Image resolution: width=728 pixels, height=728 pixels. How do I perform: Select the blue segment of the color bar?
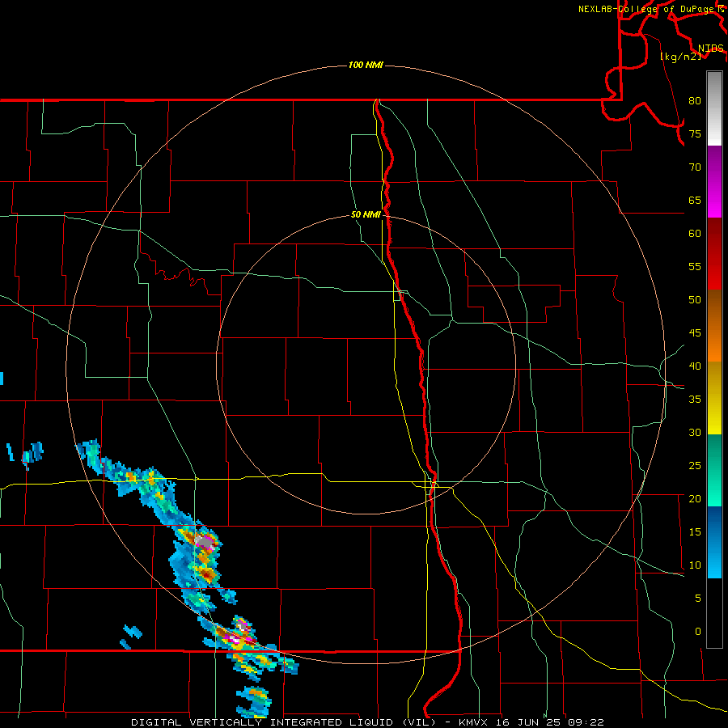point(714,542)
